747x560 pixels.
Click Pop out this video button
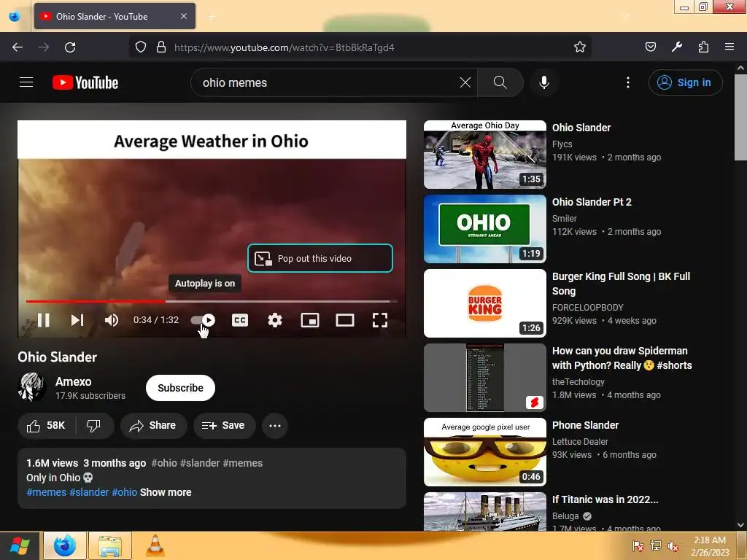pyautogui.click(x=320, y=258)
